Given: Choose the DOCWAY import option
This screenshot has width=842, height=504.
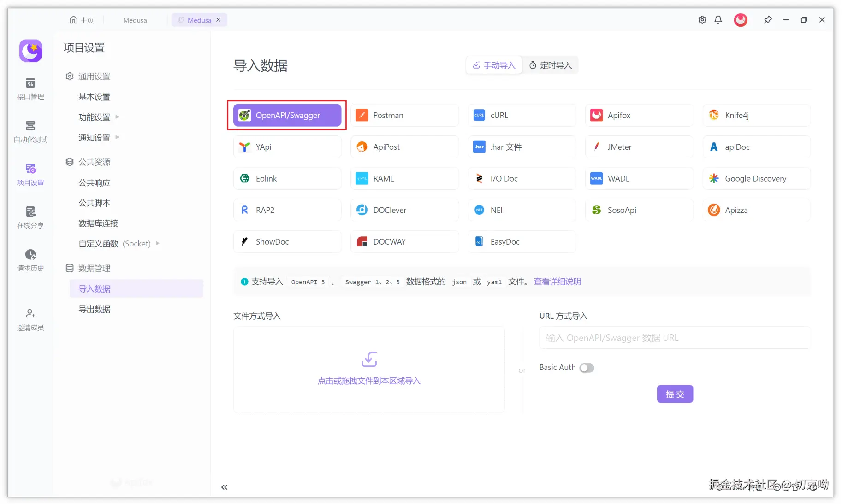Looking at the screenshot, I should coord(404,241).
